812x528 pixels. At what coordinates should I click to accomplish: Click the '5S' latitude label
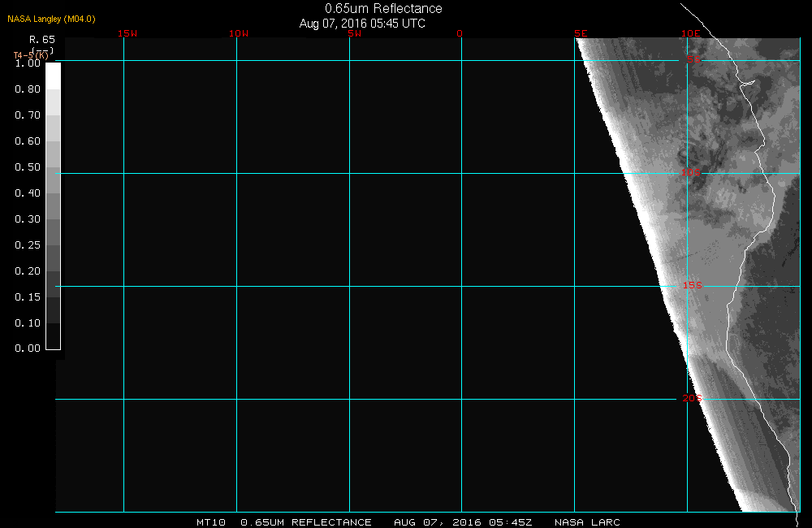point(694,59)
